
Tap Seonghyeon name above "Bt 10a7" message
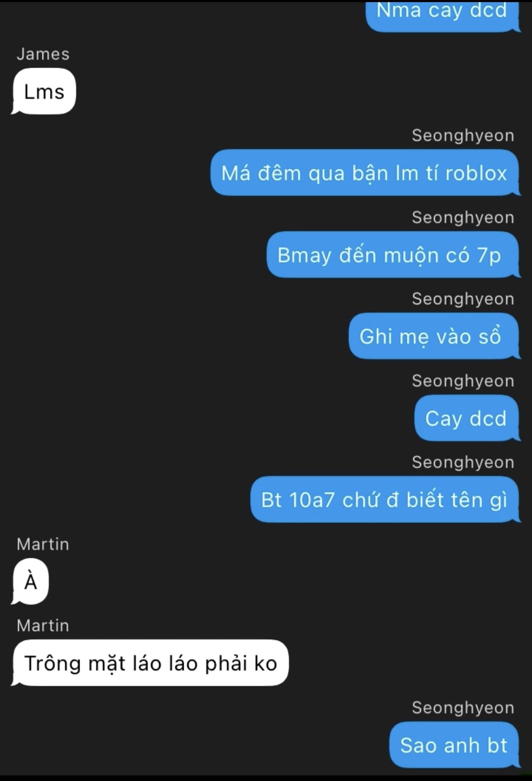pos(463,462)
